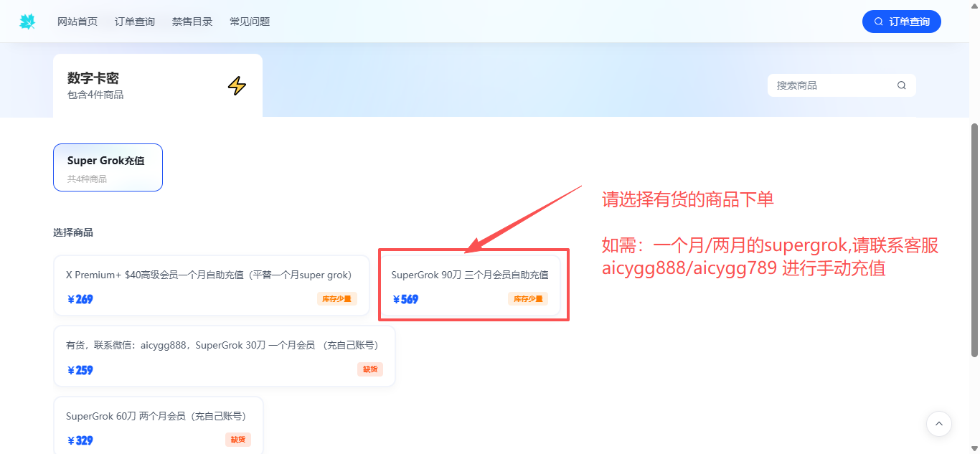The width and height of the screenshot is (980, 454).
Task: Choose SuperGrok 90刀 三个月会员 product
Action: pyautogui.click(x=470, y=285)
